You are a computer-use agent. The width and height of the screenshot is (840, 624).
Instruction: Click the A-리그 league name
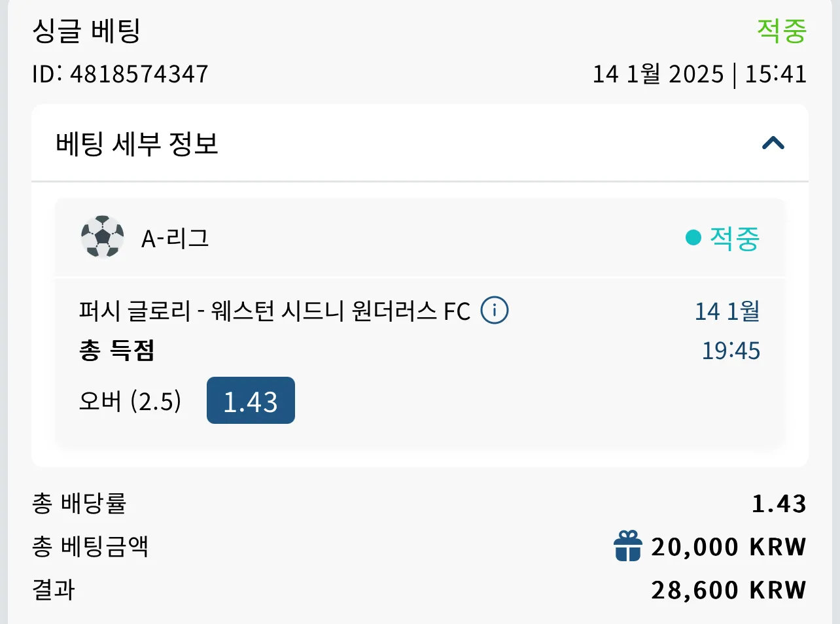pyautogui.click(x=175, y=238)
